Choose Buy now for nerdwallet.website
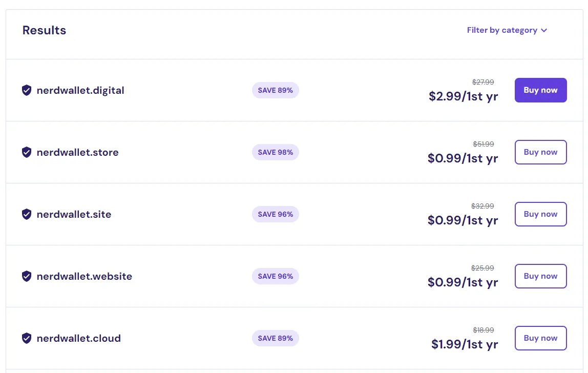 point(540,276)
